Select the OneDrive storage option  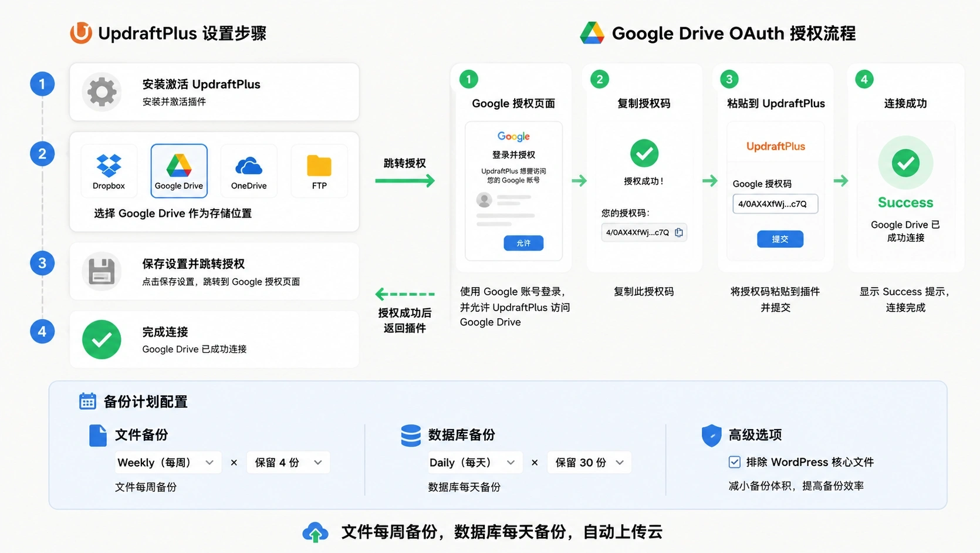point(249,170)
